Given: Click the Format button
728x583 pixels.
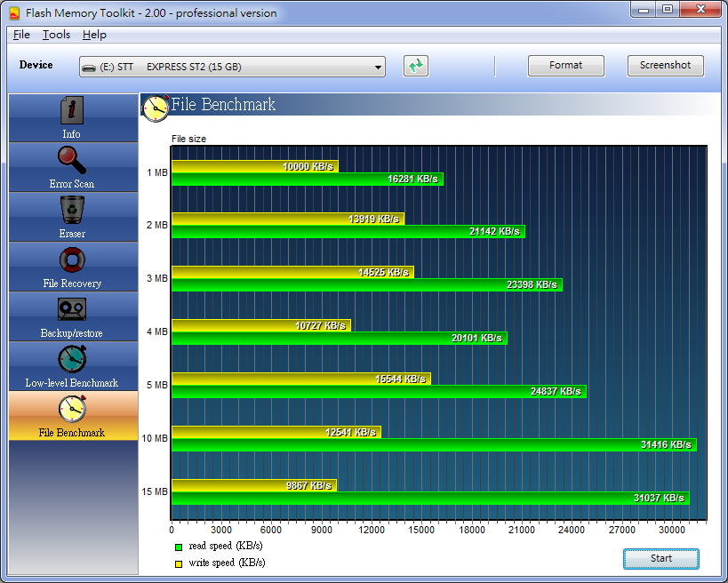Looking at the screenshot, I should pos(566,66).
